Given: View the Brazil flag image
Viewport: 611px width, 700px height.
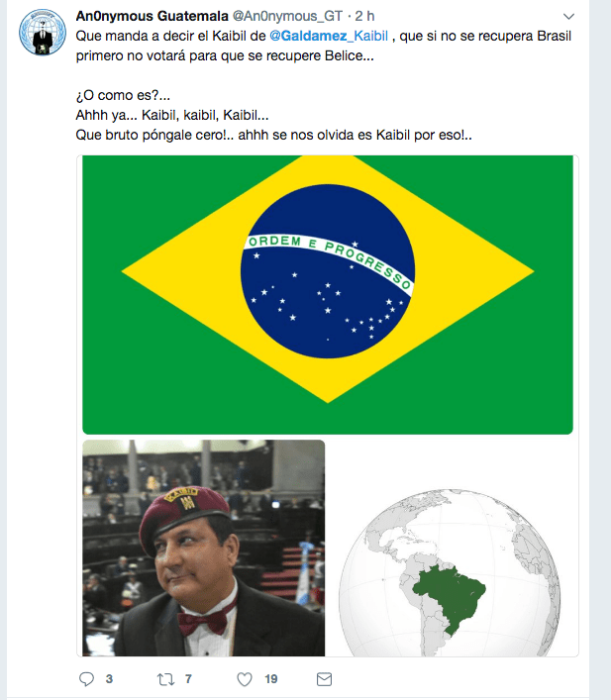Looking at the screenshot, I should [x=328, y=295].
